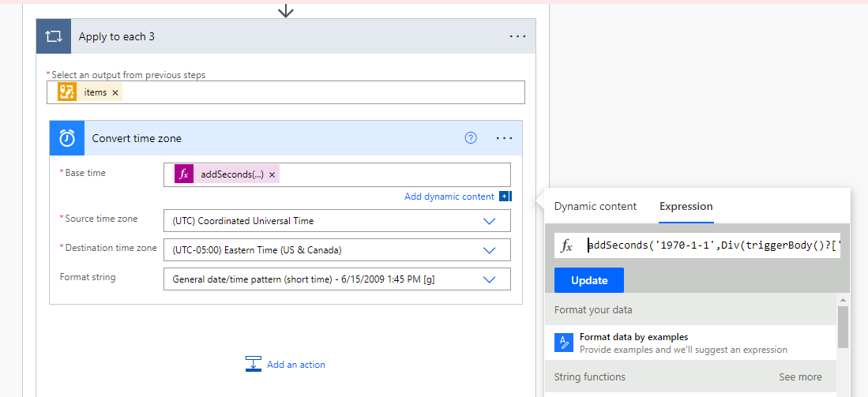Expand the Source time zone dropdown
The width and height of the screenshot is (868, 397).
pos(490,221)
